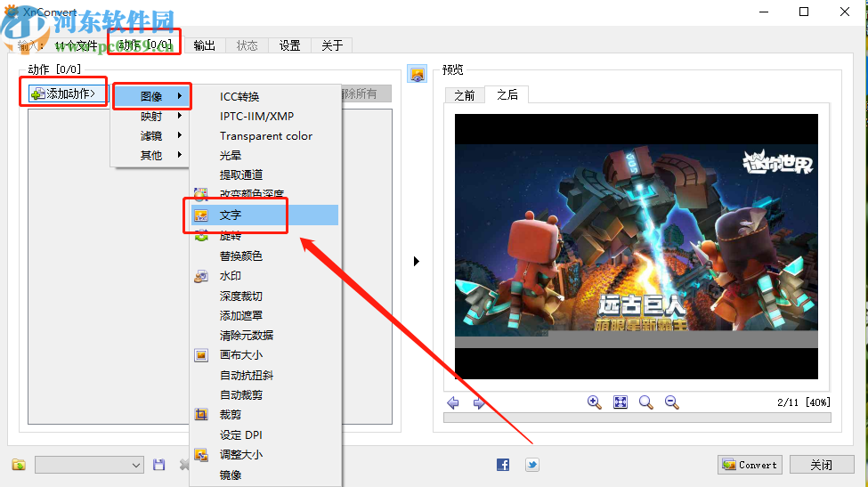Image resolution: width=868 pixels, height=487 pixels.
Task: Show the 之前 preview tab
Action: pos(464,95)
